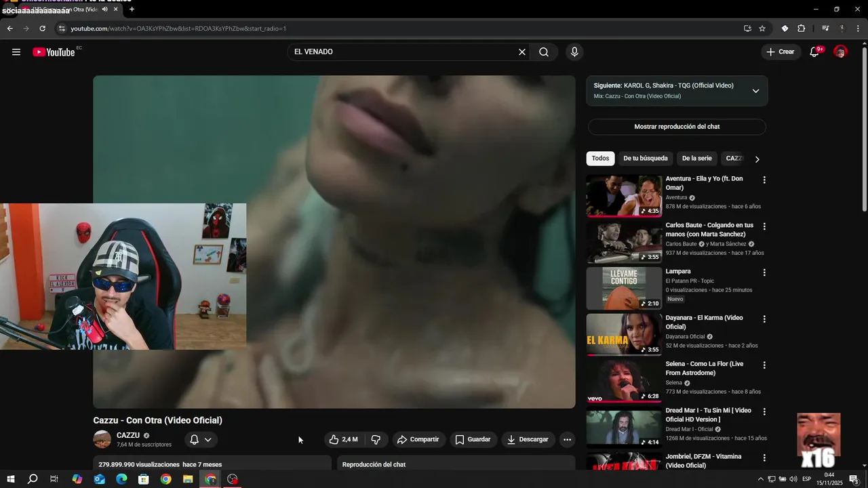Select the CAZZU filter chip

tap(734, 159)
